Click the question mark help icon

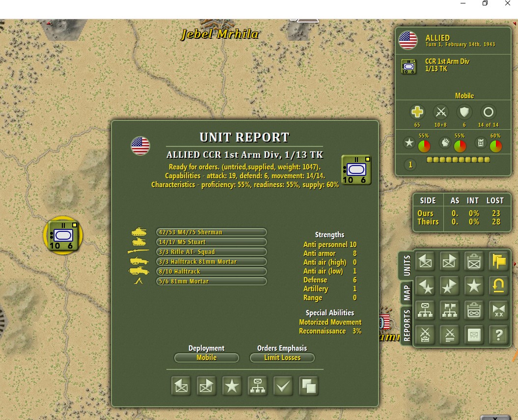coord(498,335)
